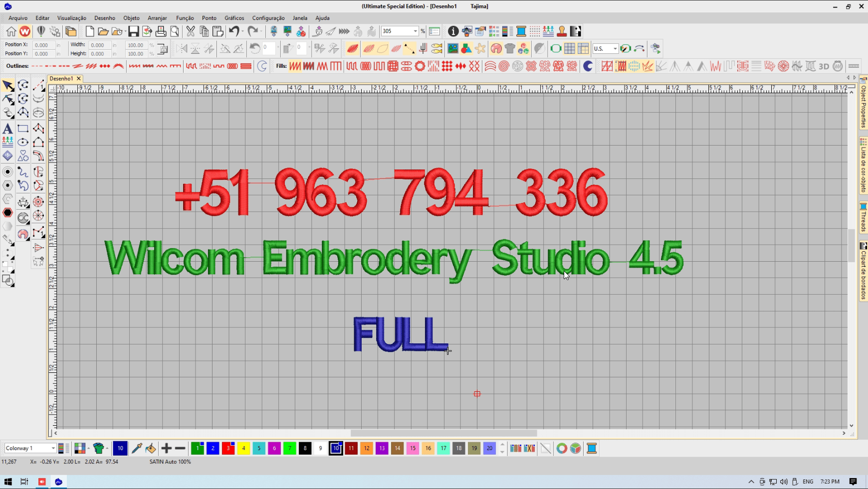
Task: Toggle 3D effect stitch button
Action: coord(824,66)
